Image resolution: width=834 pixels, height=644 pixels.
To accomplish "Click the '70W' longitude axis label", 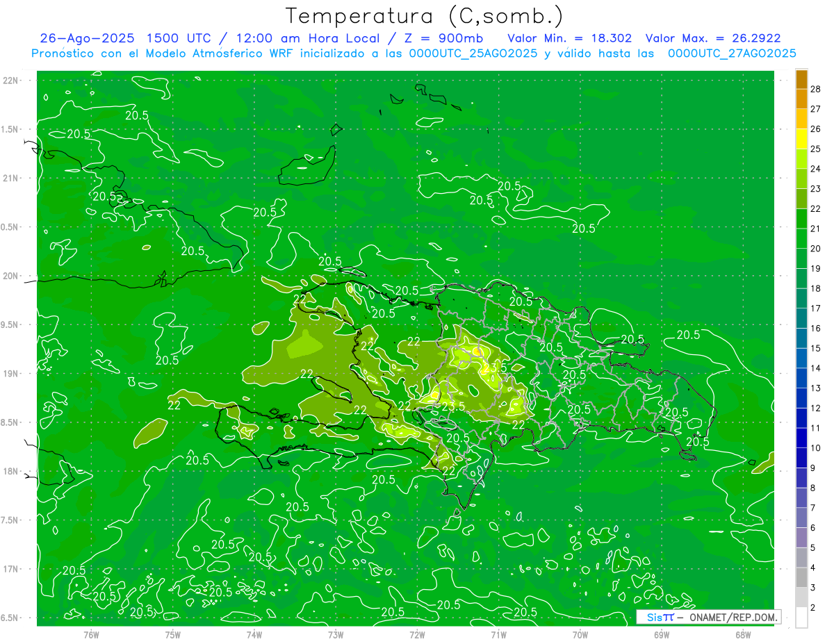I will click(x=580, y=635).
